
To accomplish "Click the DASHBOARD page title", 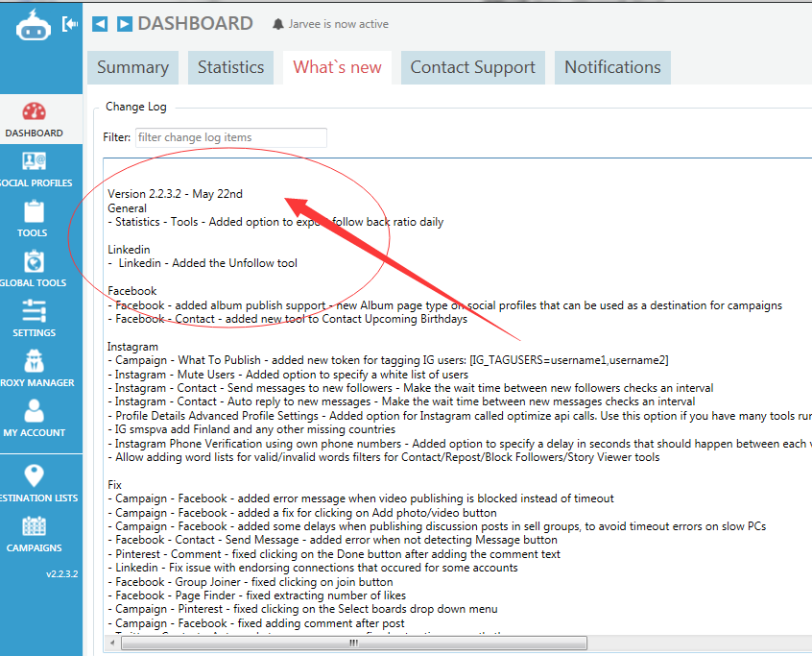I will point(195,24).
